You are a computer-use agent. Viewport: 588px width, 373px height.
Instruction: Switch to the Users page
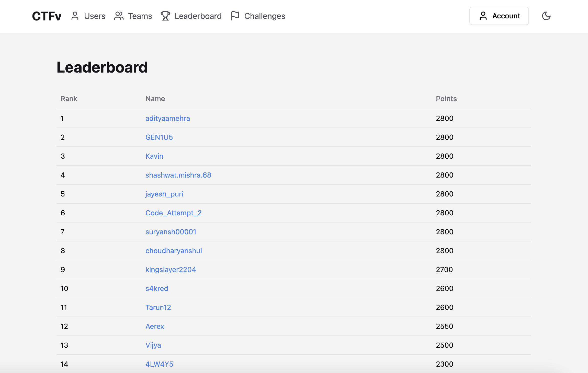(95, 16)
